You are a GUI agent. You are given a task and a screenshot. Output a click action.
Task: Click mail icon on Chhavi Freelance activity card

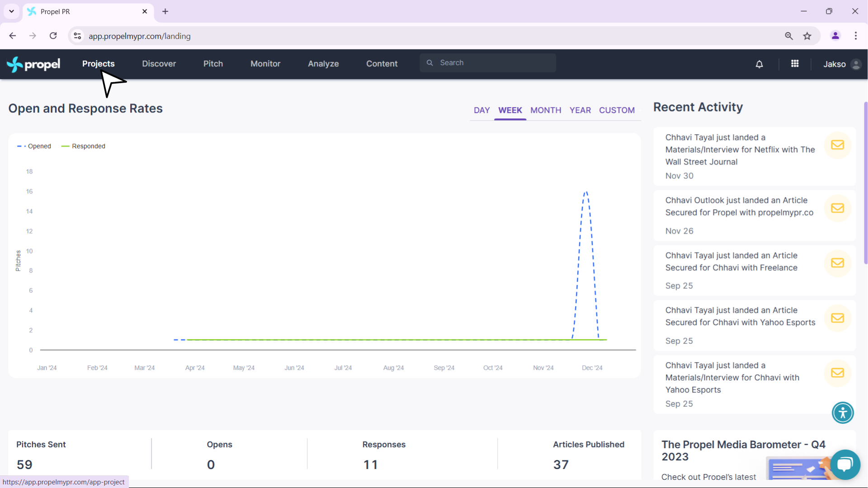(838, 263)
